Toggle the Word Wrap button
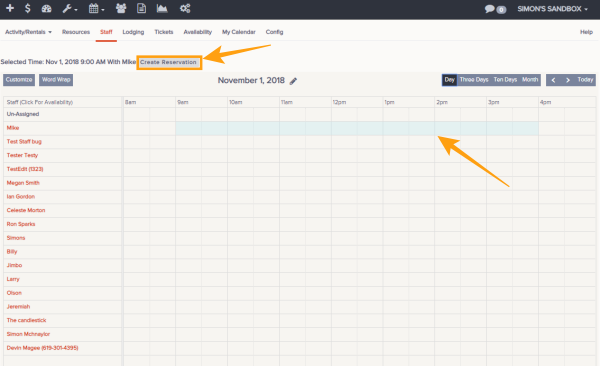Screen dimensions: 600x366 [56, 80]
